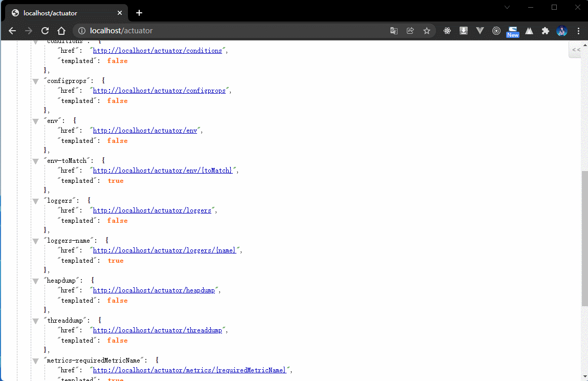Image resolution: width=588 pixels, height=381 pixels.
Task: Open the Vue devtools extension
Action: (480, 31)
